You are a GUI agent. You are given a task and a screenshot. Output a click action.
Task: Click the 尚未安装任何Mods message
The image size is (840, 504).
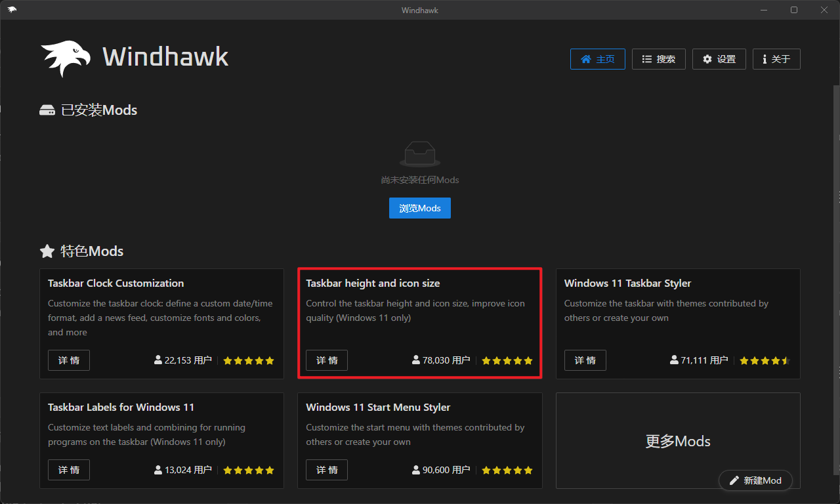[420, 180]
